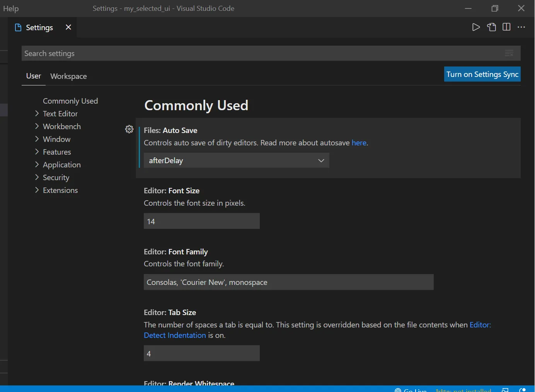Image resolution: width=535 pixels, height=392 pixels.
Task: Click the Editor: Detect Indentation link
Action: point(175,335)
